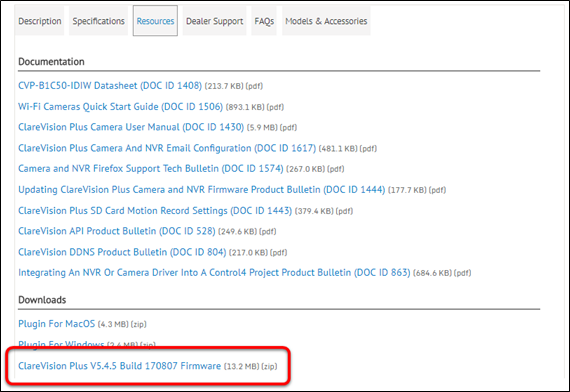Open SD Card Motion Record Settings doc
This screenshot has height=392, width=570.
click(155, 211)
